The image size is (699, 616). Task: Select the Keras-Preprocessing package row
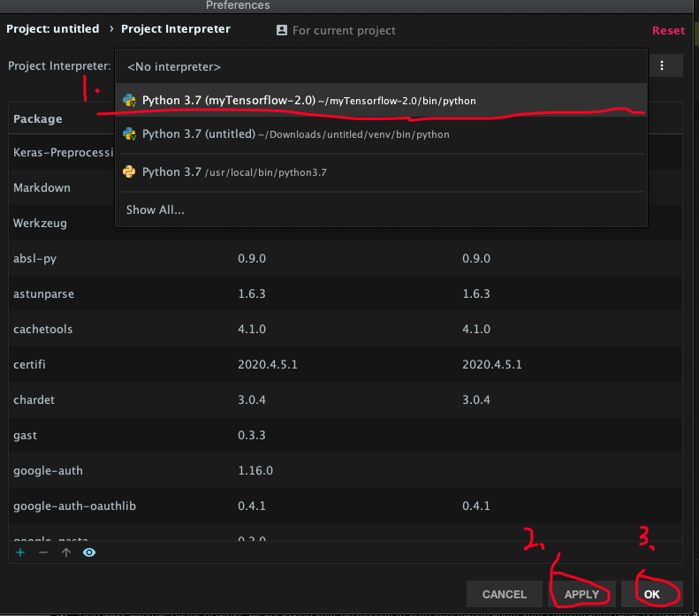tap(62, 152)
